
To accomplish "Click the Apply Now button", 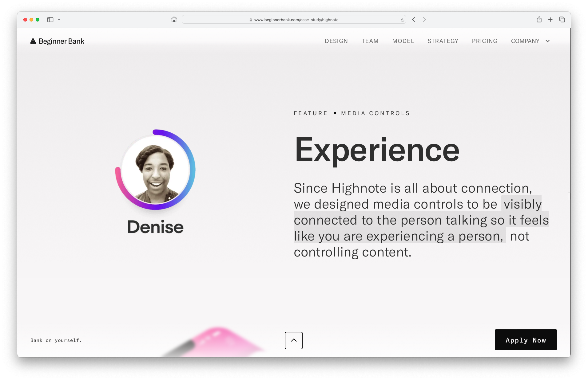I will [526, 340].
